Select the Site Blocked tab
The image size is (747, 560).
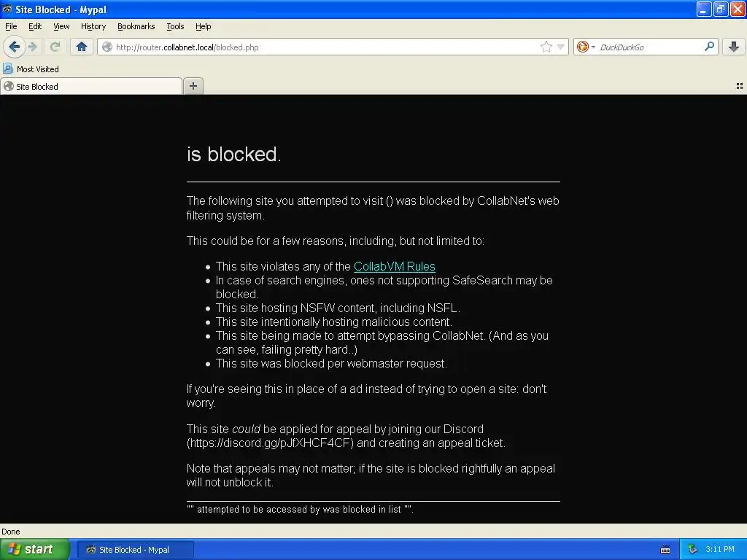point(90,86)
